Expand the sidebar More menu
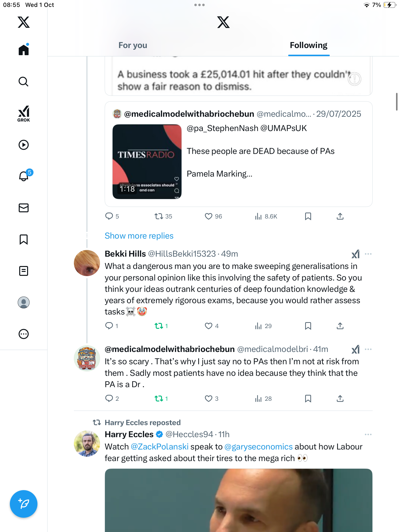 click(x=24, y=334)
